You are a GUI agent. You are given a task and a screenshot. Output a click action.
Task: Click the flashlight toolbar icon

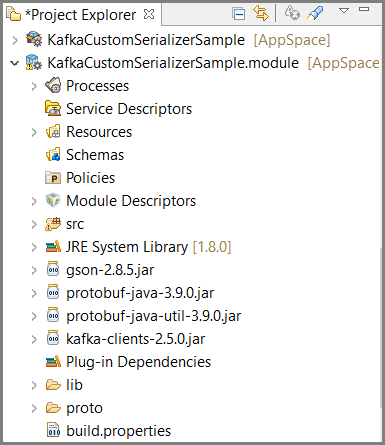(x=315, y=13)
